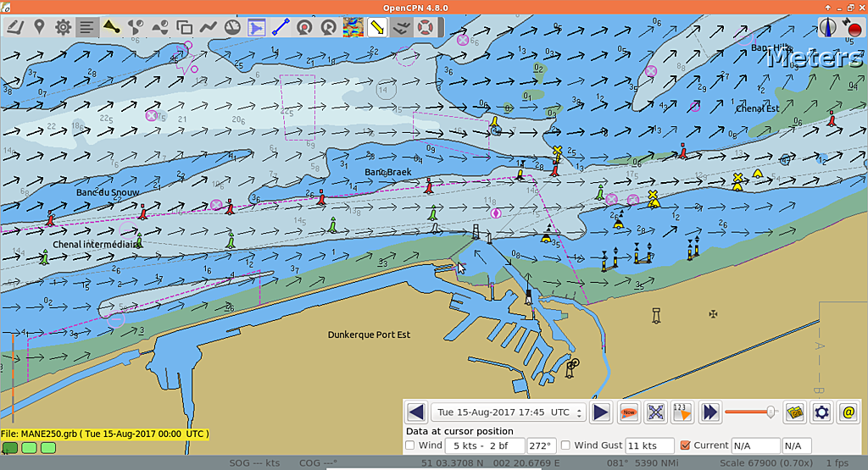Image resolution: width=868 pixels, height=470 pixels.
Task: Click the wind direction field 272°
Action: (x=541, y=445)
